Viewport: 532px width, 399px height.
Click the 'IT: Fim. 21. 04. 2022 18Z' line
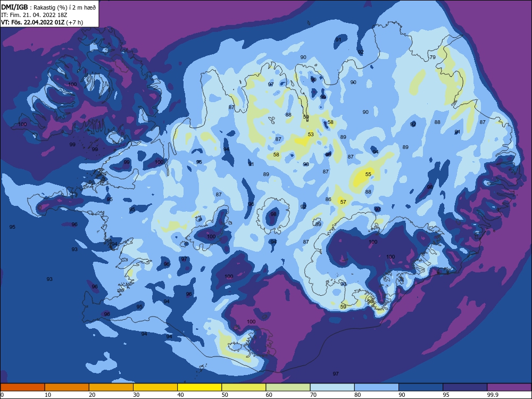coord(34,15)
